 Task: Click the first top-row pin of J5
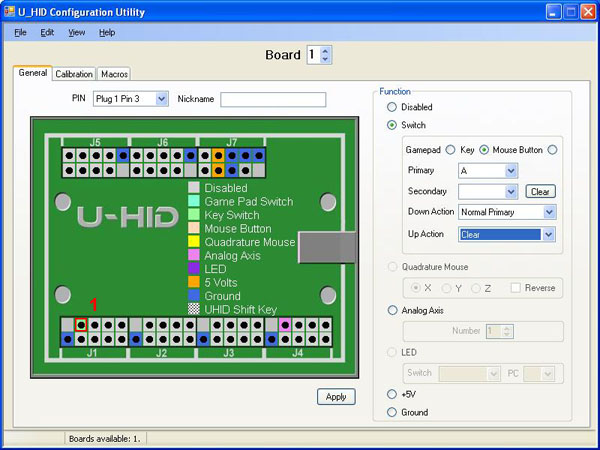pyautogui.click(x=69, y=156)
